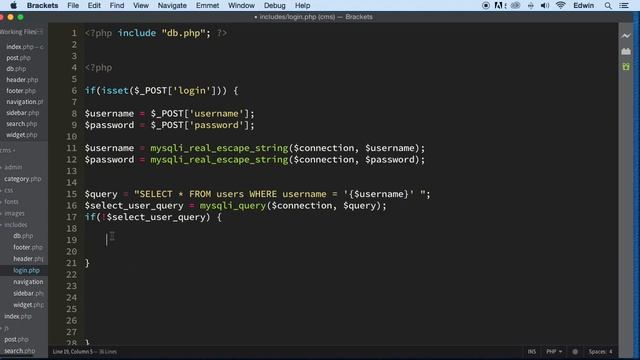This screenshot has height=360, width=640.
Task: Expand the images folder
Action: 13,213
